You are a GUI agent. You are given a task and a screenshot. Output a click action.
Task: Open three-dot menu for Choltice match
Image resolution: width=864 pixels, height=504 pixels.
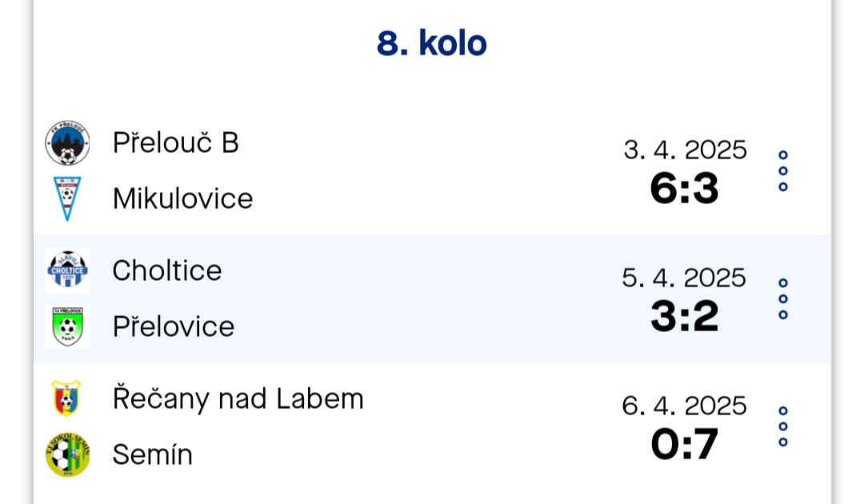coord(783,298)
